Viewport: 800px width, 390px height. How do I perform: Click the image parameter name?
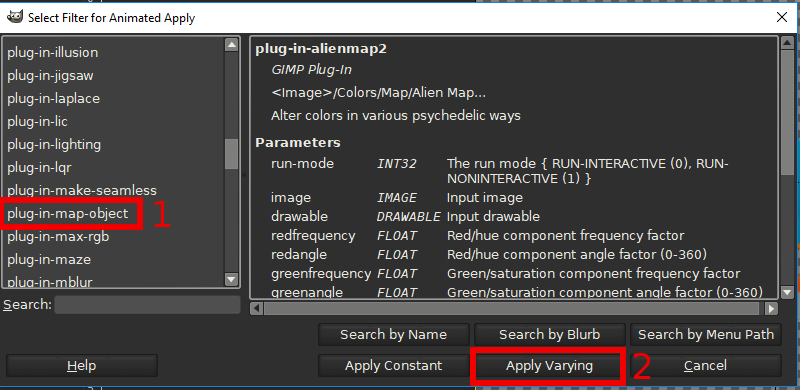(x=291, y=198)
